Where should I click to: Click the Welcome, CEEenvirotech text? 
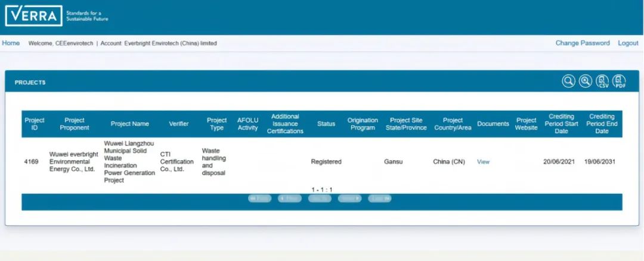point(61,43)
